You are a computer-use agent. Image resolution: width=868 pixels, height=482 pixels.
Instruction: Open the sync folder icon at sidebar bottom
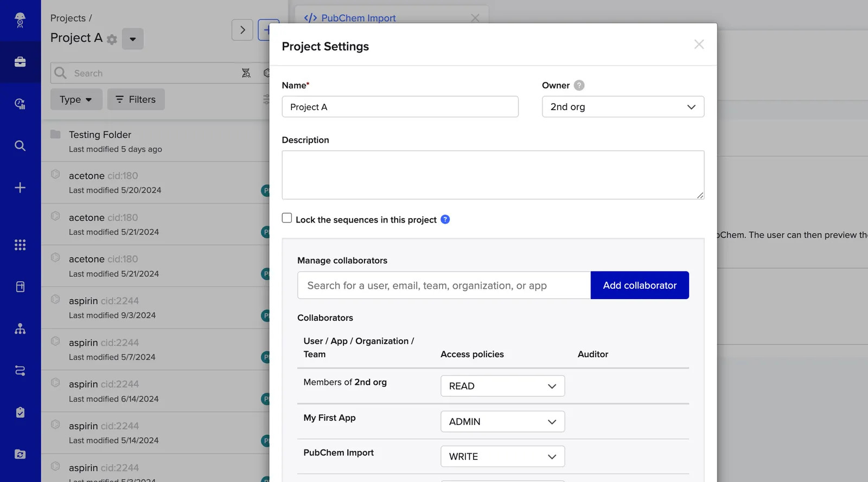20,454
